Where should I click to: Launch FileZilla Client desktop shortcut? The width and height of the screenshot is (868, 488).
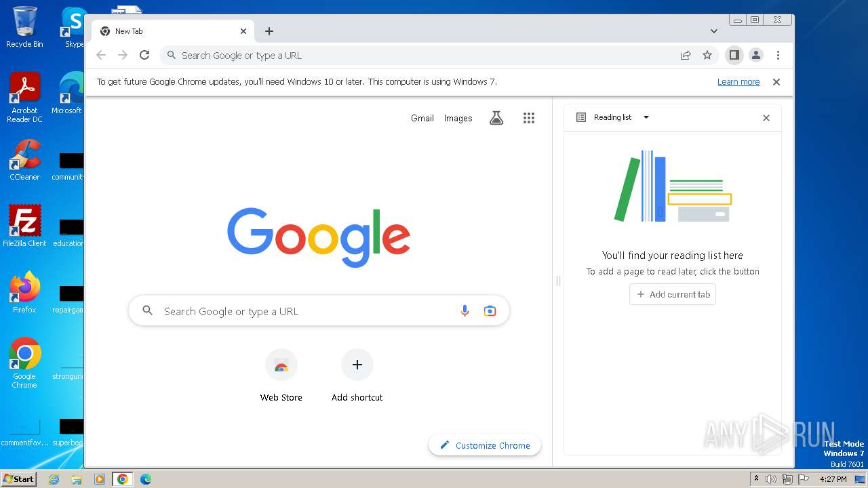click(x=24, y=226)
